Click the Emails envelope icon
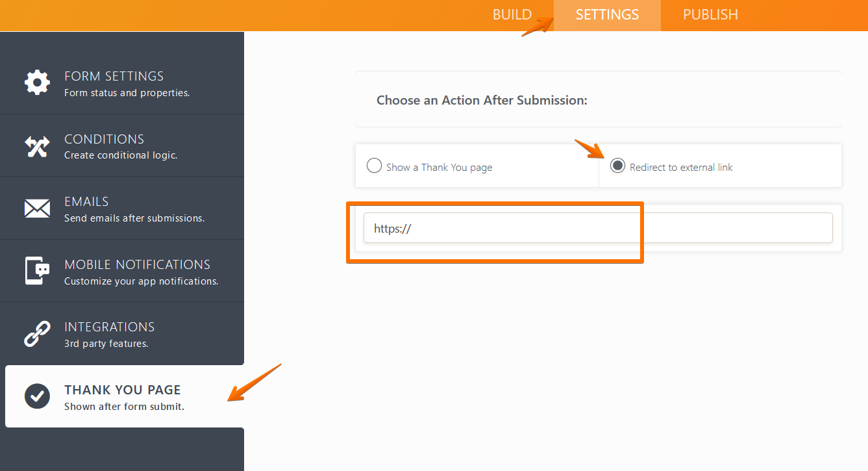 click(37, 209)
